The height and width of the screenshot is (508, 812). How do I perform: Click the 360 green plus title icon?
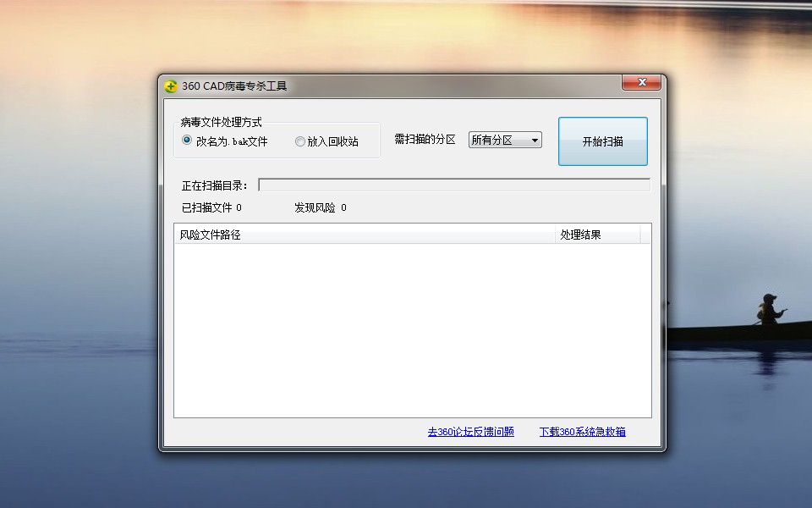(171, 86)
